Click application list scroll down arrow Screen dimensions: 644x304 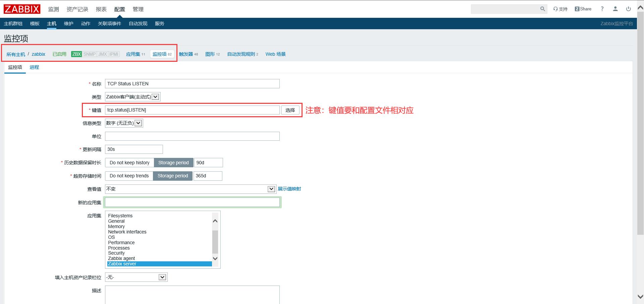point(215,258)
